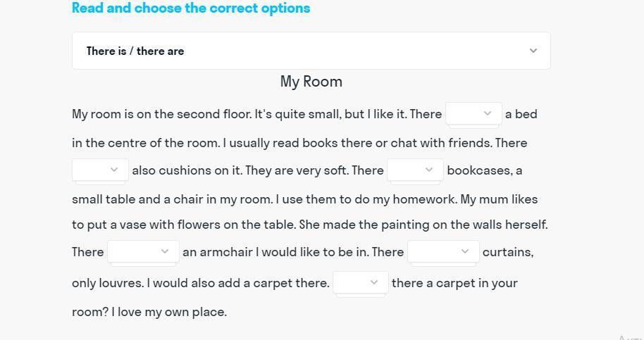The height and width of the screenshot is (340, 644).
Task: Click the sentence "I love my own place."
Action: click(x=169, y=312)
